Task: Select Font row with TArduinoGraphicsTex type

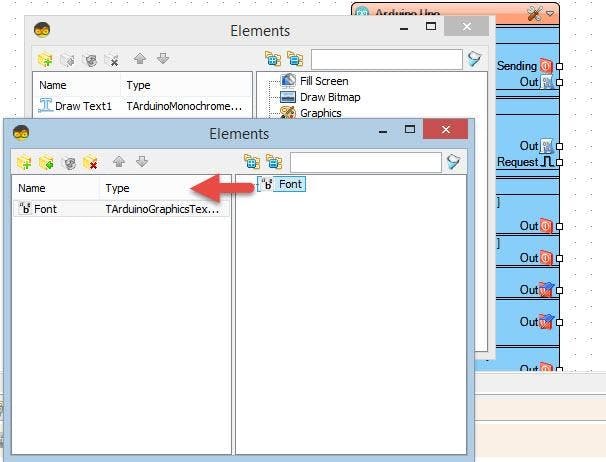Action: point(121,209)
